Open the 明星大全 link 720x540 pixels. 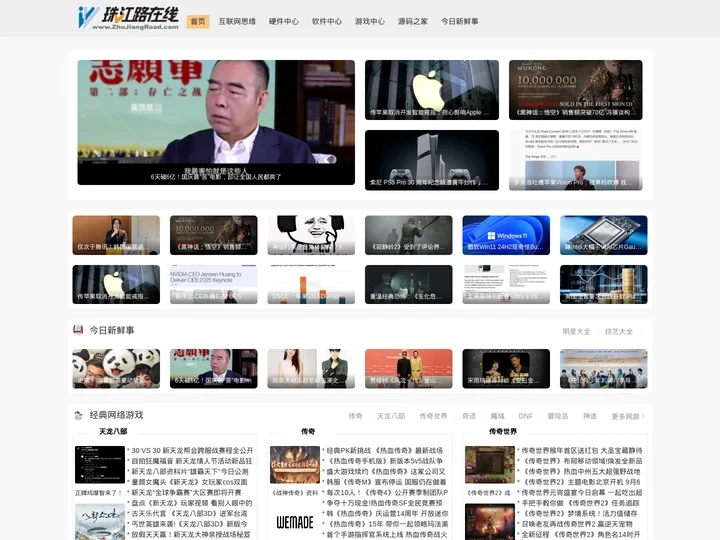576,332
